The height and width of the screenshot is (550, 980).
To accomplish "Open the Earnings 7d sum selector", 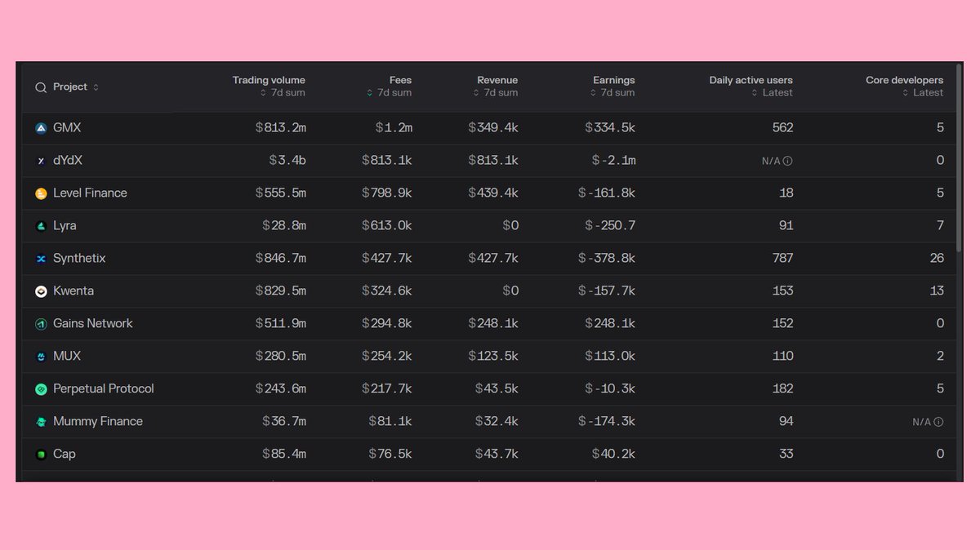I will [612, 93].
